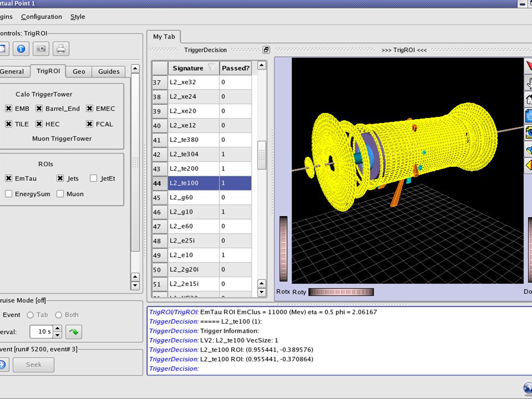Open the Configuration menu

click(42, 17)
